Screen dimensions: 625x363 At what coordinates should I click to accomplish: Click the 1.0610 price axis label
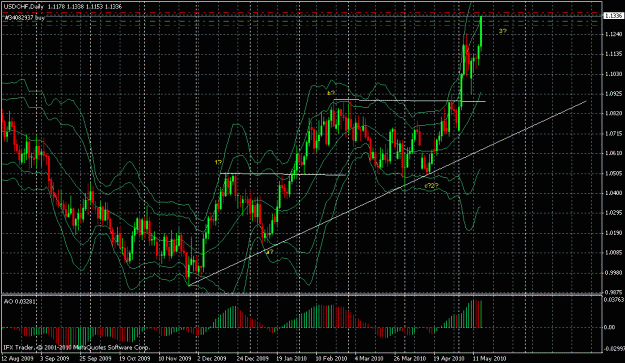tap(613, 153)
